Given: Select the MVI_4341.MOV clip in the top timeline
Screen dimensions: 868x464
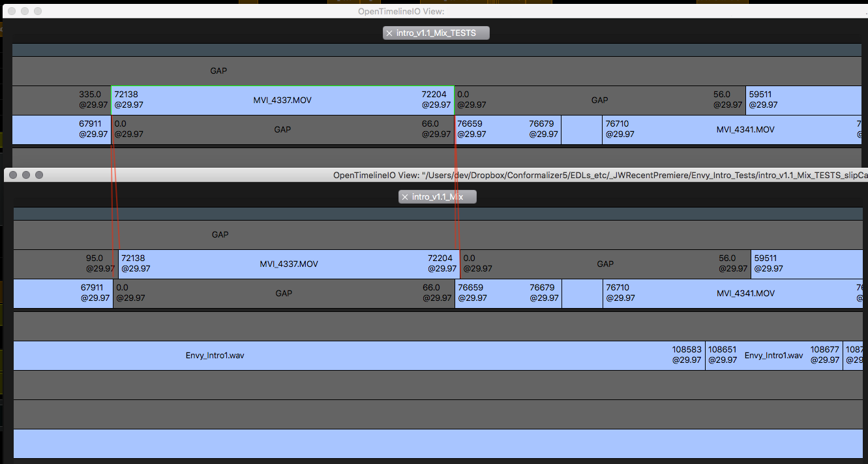Looking at the screenshot, I should (745, 130).
